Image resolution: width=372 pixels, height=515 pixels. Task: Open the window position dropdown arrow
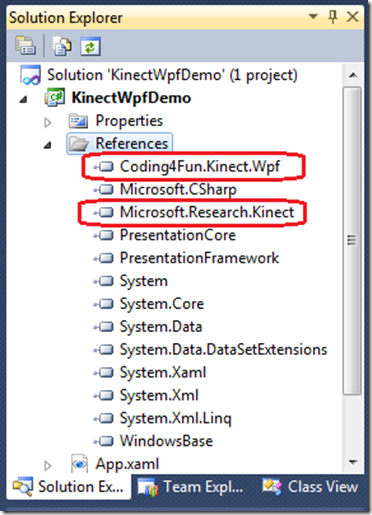click(x=313, y=16)
